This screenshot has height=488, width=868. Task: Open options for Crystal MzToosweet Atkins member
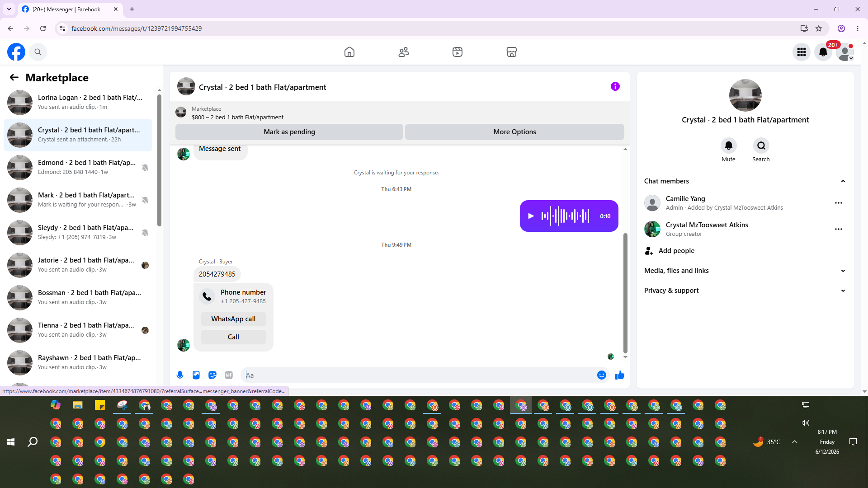[839, 229]
